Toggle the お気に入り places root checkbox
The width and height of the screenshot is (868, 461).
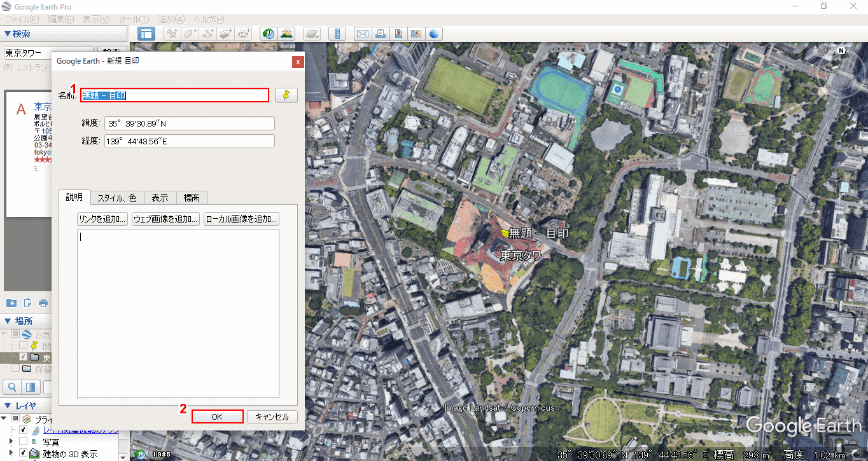tap(15, 334)
